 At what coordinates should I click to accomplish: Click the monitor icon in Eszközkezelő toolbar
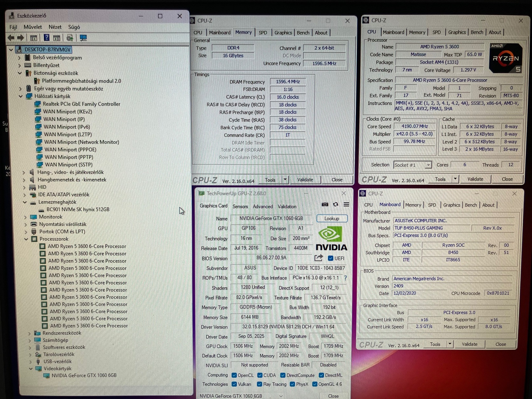tap(83, 38)
